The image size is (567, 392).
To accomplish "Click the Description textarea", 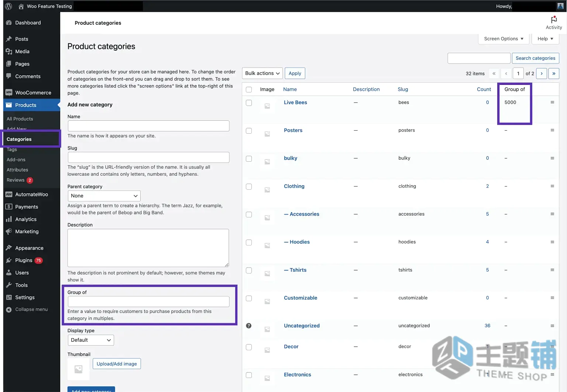I will 148,248.
